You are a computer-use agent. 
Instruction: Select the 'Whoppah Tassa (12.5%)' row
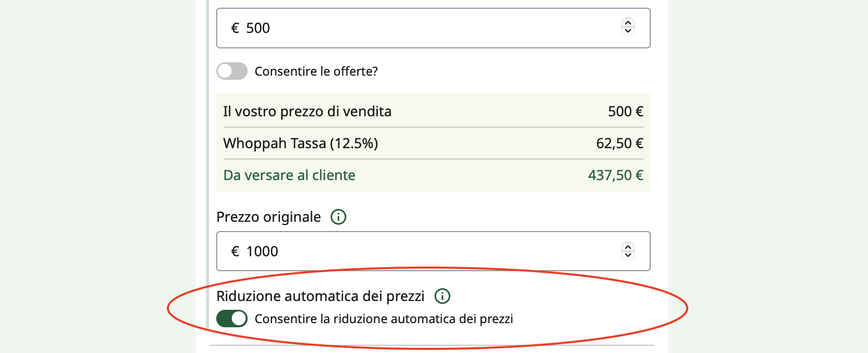433,143
